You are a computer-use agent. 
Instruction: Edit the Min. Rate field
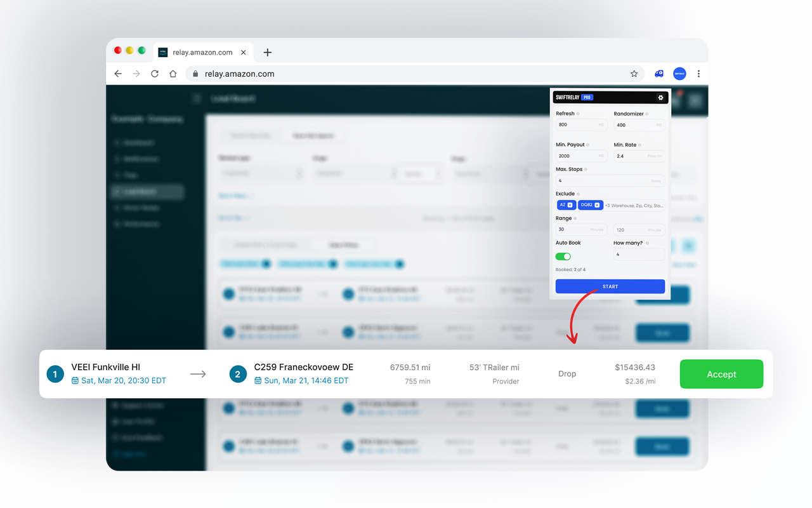(639, 156)
